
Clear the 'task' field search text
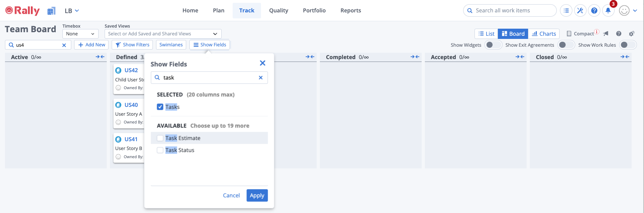coord(261,77)
